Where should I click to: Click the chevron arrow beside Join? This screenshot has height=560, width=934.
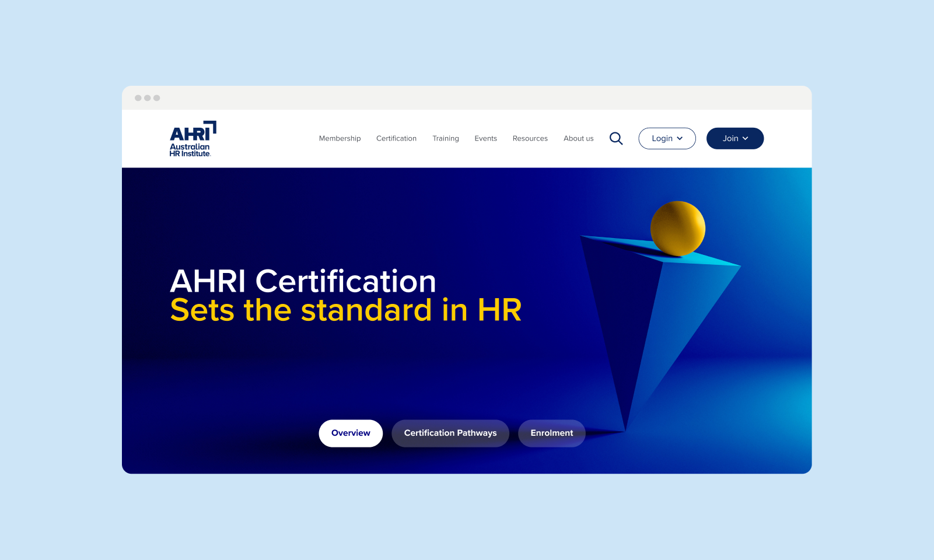pos(745,138)
